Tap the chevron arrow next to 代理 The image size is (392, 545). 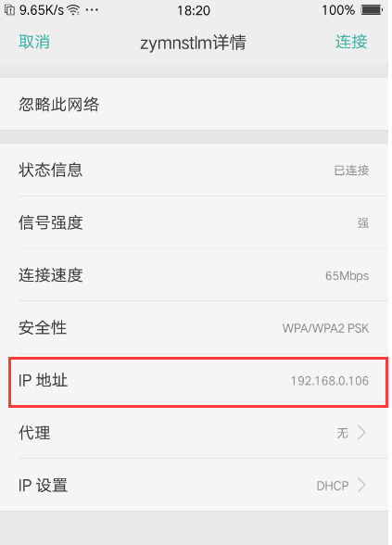[361, 433]
